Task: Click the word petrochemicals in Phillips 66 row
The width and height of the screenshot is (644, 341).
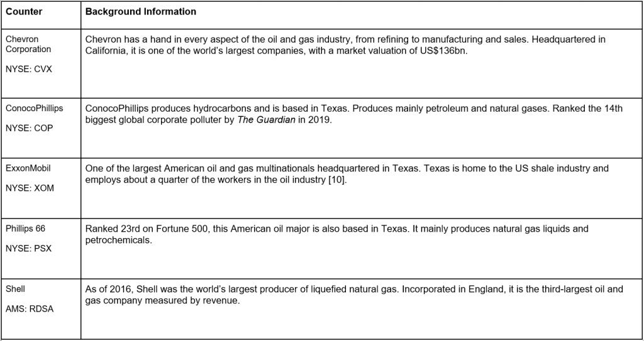Action: pyautogui.click(x=118, y=240)
